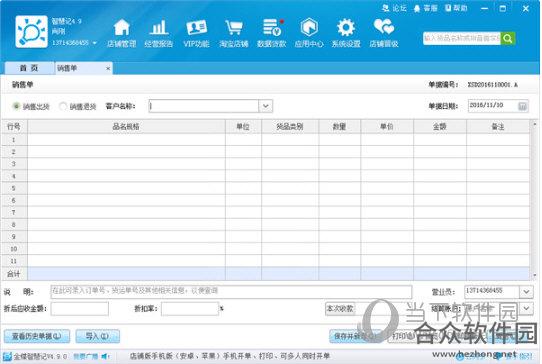Expand the 客户名称 dropdown arrow
542x364 pixels.
(x=265, y=106)
